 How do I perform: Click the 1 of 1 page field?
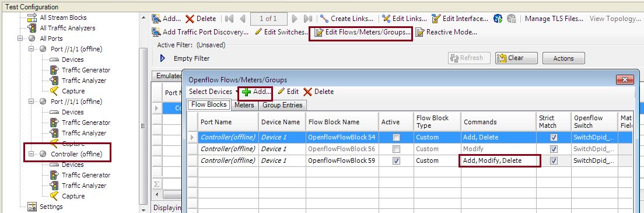point(268,19)
